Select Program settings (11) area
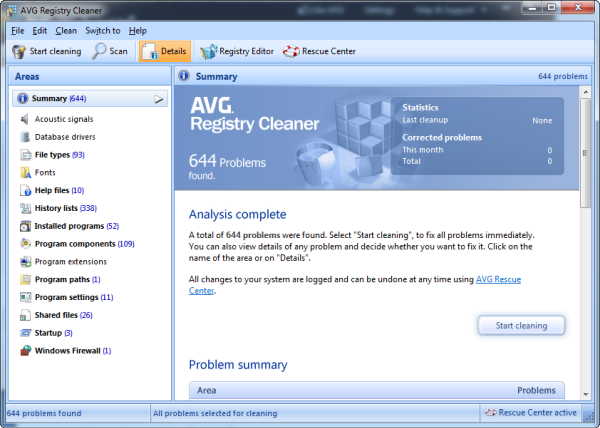Viewport: 600px width, 428px height. pyautogui.click(x=74, y=297)
